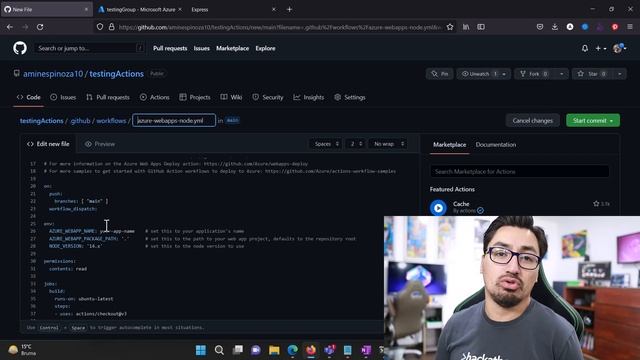
Task: Bookmark this page with star icon
Action: pos(450,27)
